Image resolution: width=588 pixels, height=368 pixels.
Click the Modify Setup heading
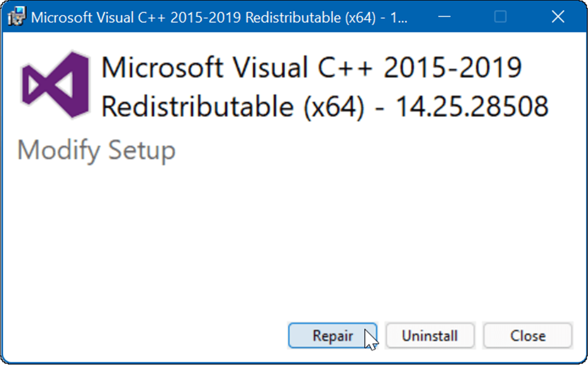96,149
